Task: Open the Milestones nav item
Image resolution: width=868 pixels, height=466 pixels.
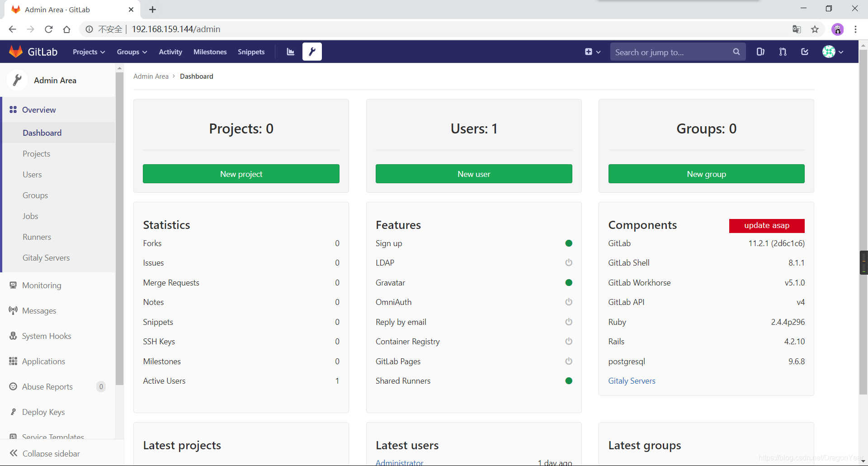Action: pyautogui.click(x=210, y=52)
